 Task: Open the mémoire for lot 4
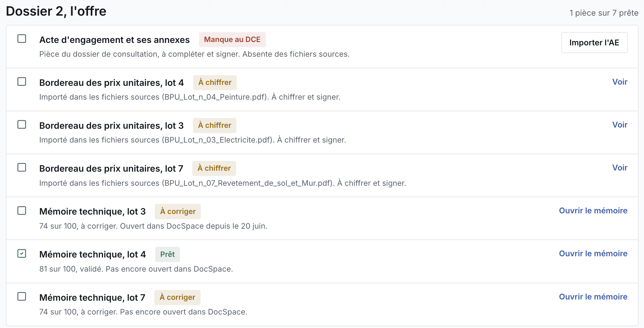coord(593,254)
